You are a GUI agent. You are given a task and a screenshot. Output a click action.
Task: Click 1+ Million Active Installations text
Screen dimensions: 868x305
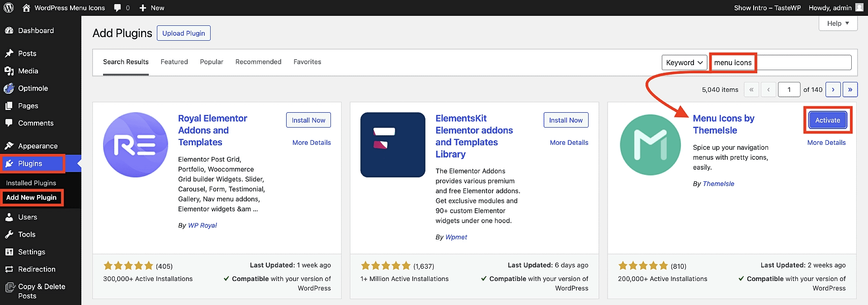pos(405,279)
